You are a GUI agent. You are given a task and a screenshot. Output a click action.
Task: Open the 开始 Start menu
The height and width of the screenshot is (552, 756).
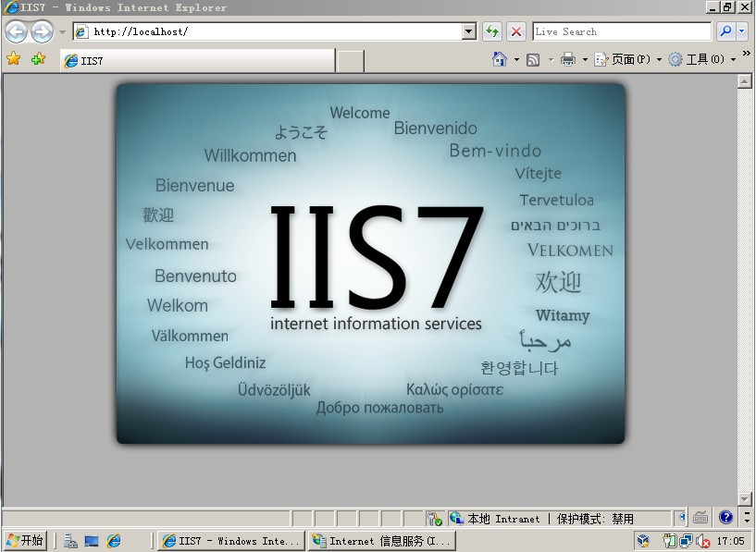pos(25,540)
